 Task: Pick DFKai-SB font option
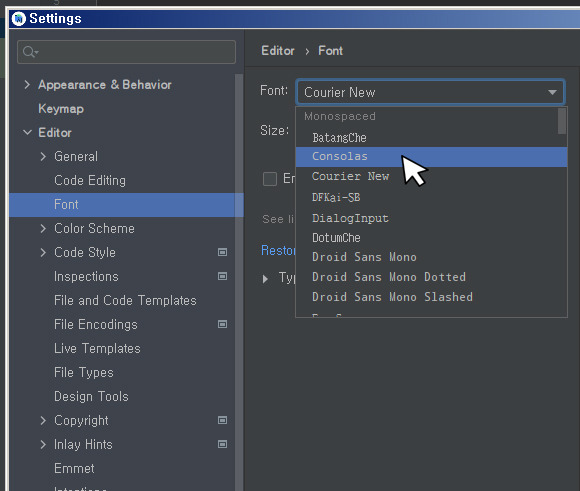431,197
